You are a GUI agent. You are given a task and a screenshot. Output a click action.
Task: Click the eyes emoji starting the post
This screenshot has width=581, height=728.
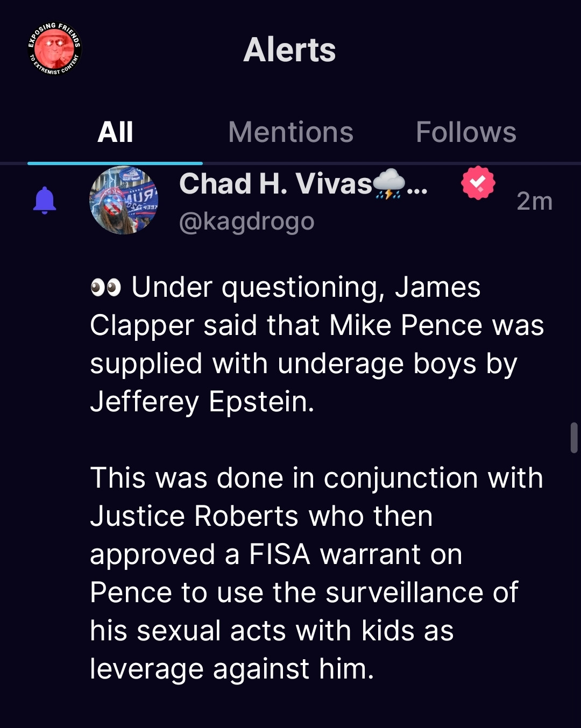pyautogui.click(x=105, y=288)
